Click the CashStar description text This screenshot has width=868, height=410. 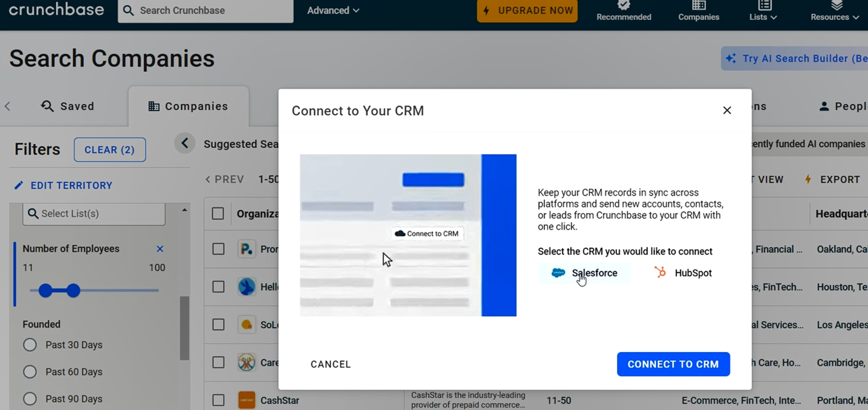coord(468,400)
